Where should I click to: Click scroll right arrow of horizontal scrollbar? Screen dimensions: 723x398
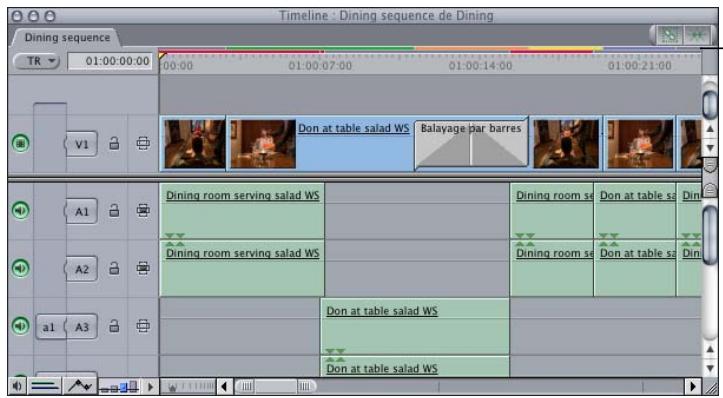(693, 386)
